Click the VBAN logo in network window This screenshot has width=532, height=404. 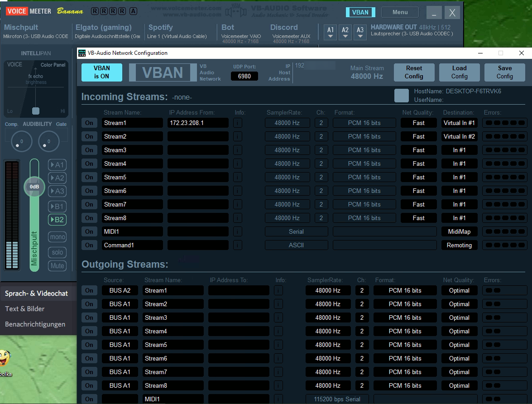pyautogui.click(x=163, y=72)
